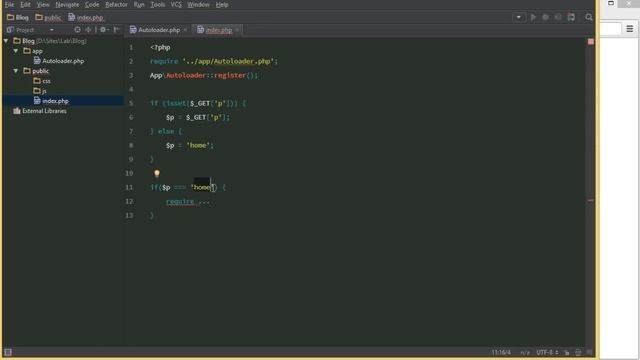Viewport: 640px width, 360px height.
Task: Click the hide Project panel icon
Action: point(117,29)
